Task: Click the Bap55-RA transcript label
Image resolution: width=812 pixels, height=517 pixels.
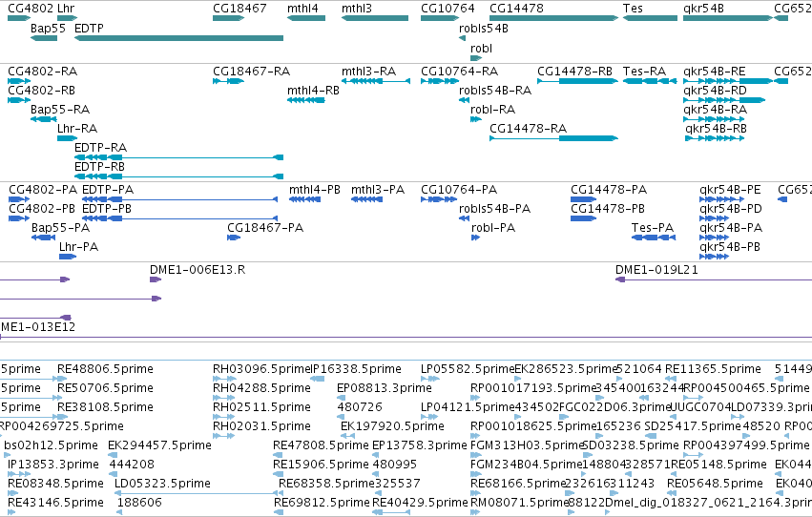Action: [60, 109]
